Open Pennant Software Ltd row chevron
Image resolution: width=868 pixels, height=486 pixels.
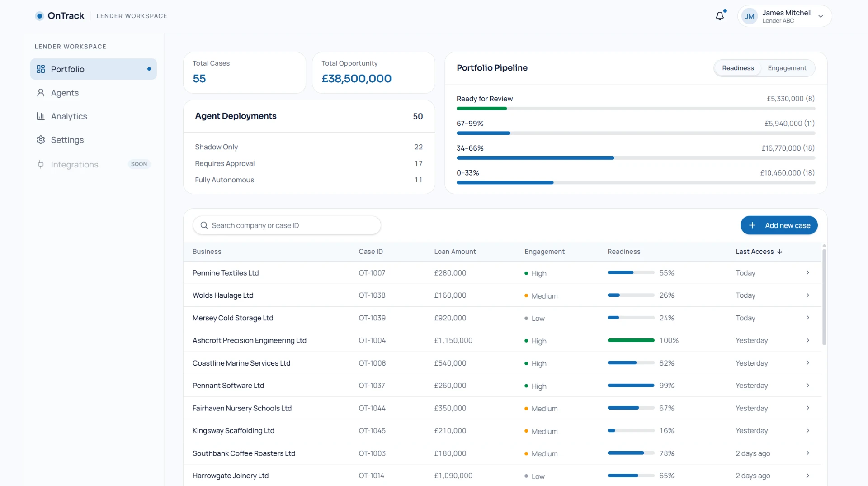click(807, 386)
